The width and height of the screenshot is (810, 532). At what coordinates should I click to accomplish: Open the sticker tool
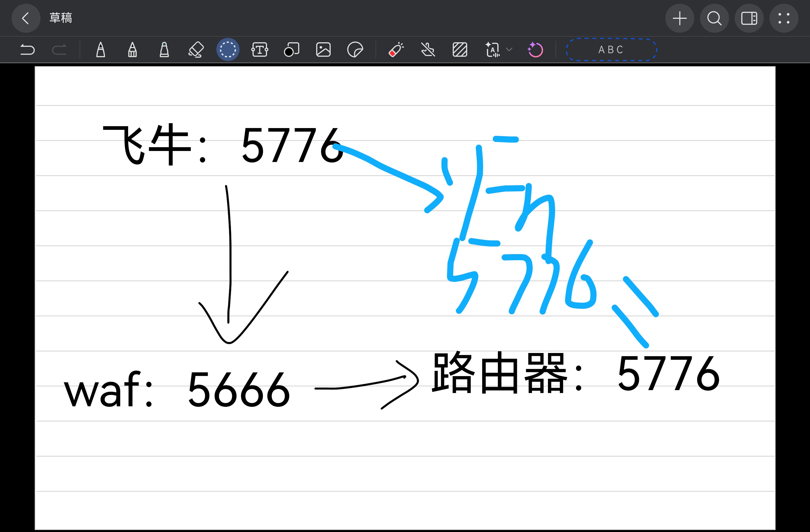tap(356, 49)
